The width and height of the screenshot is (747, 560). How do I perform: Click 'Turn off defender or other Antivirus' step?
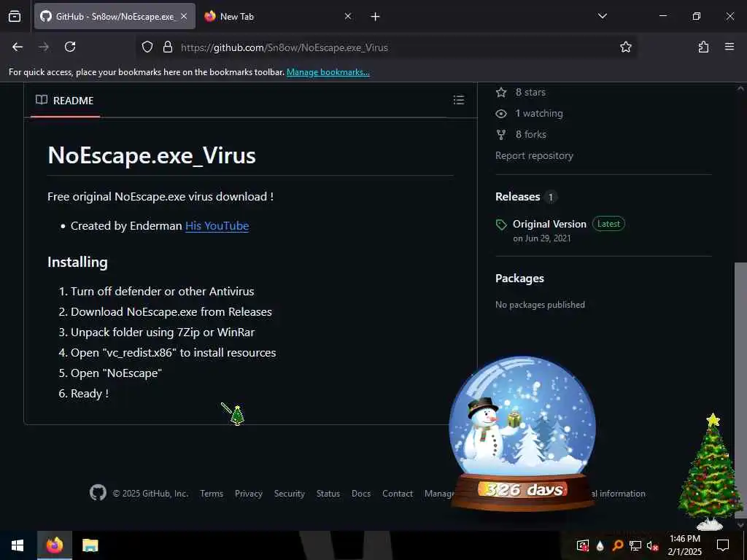pos(163,291)
